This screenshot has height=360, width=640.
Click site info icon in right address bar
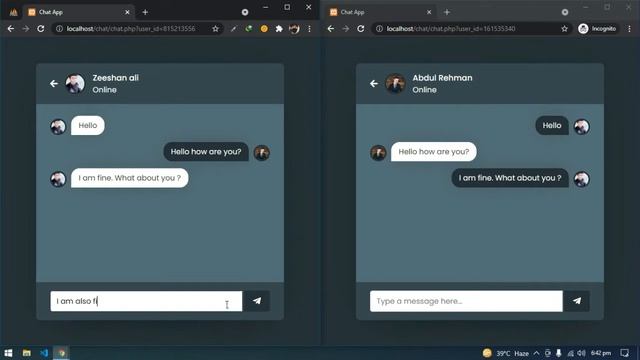point(379,29)
